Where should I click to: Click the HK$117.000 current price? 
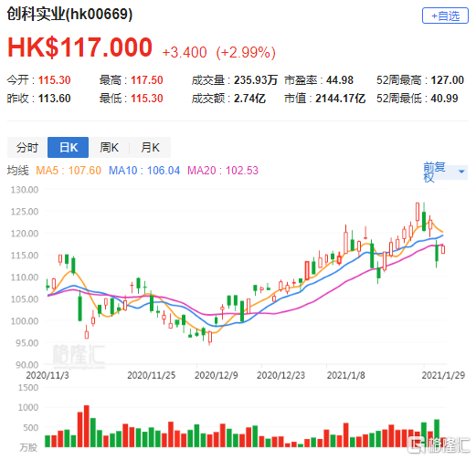(x=79, y=47)
